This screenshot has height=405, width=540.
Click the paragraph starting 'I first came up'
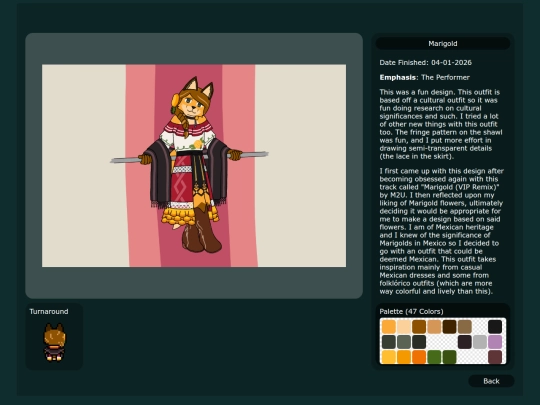click(x=442, y=231)
